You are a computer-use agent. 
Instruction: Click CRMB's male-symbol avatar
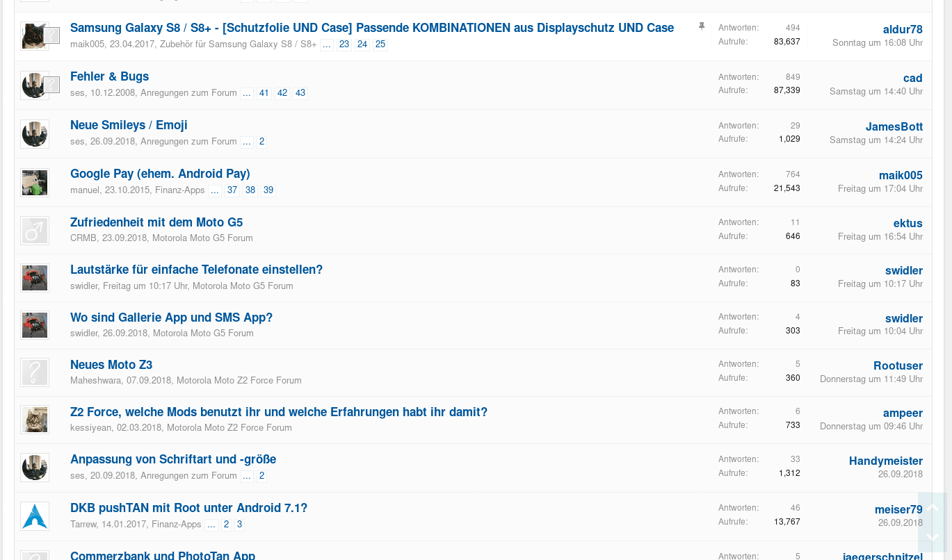tap(35, 231)
